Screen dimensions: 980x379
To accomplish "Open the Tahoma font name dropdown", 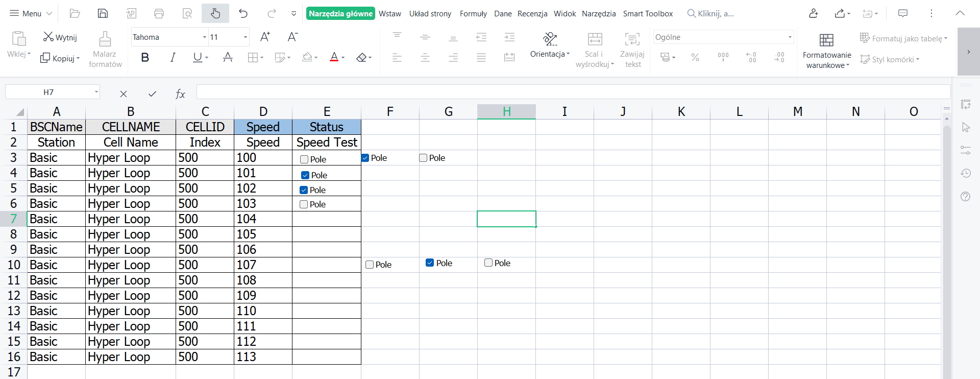I will [x=205, y=37].
